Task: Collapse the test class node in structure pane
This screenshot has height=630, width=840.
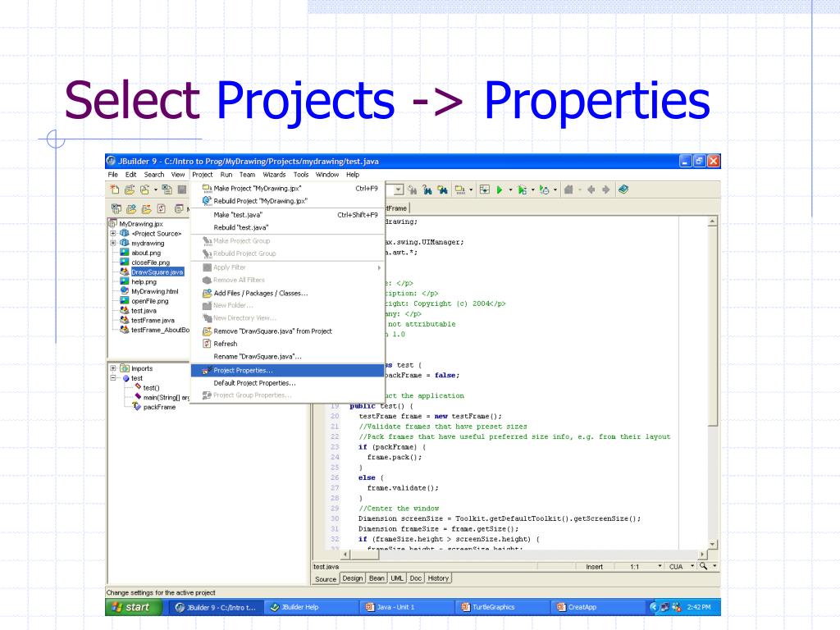Action: (113, 378)
